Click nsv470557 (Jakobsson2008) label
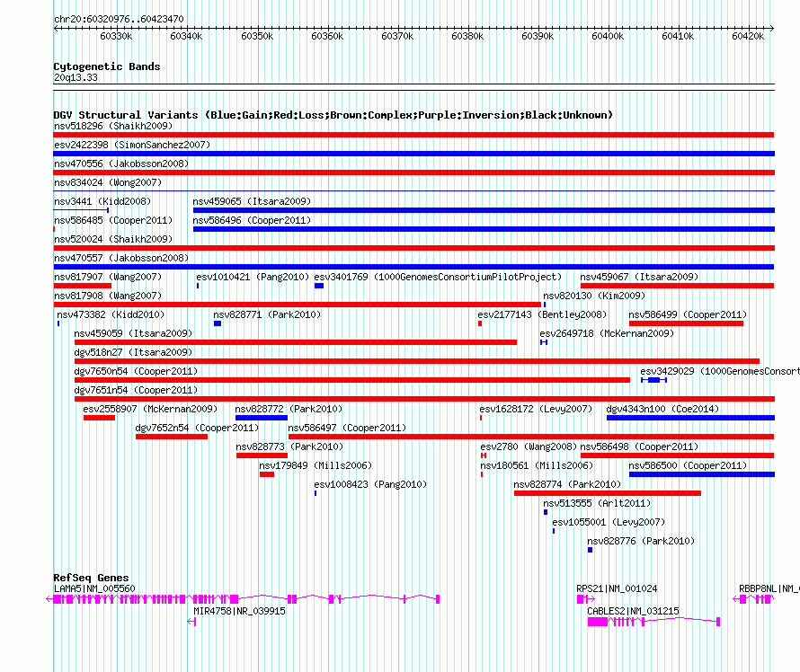 coord(121,258)
